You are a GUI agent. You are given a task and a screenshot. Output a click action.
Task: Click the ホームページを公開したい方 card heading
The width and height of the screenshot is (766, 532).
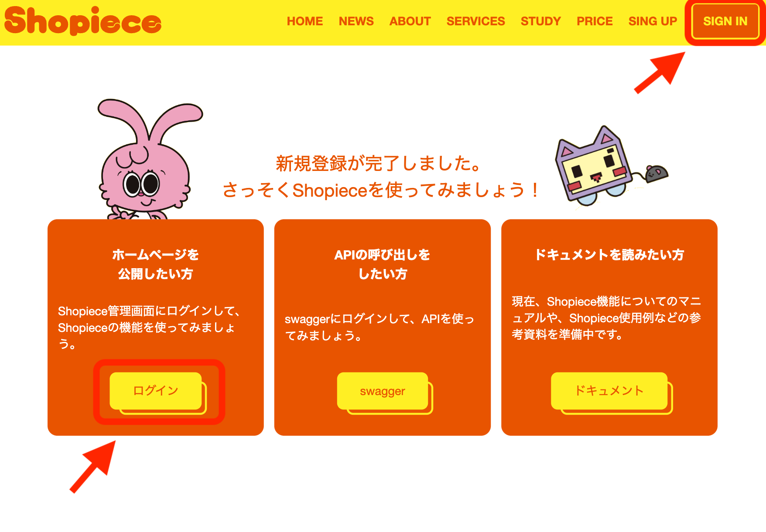(156, 264)
